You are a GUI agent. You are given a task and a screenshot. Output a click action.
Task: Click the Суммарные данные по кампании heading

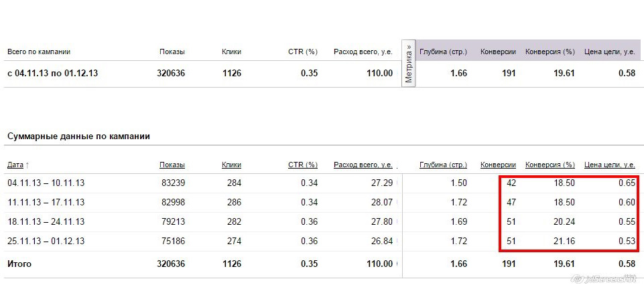click(x=78, y=136)
